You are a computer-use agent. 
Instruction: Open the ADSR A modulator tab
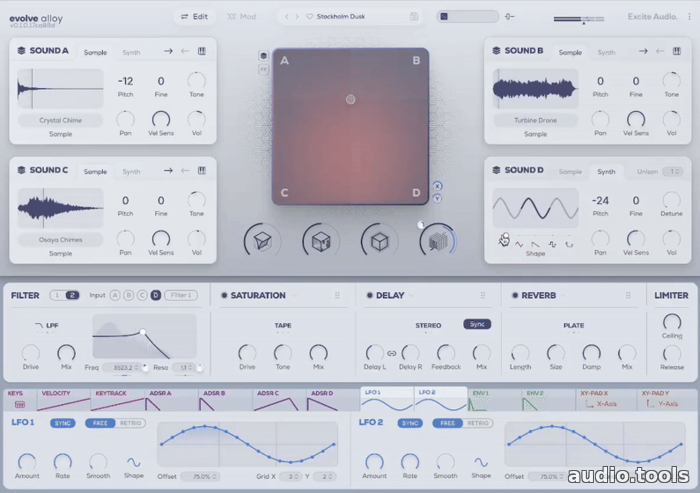tap(171, 400)
